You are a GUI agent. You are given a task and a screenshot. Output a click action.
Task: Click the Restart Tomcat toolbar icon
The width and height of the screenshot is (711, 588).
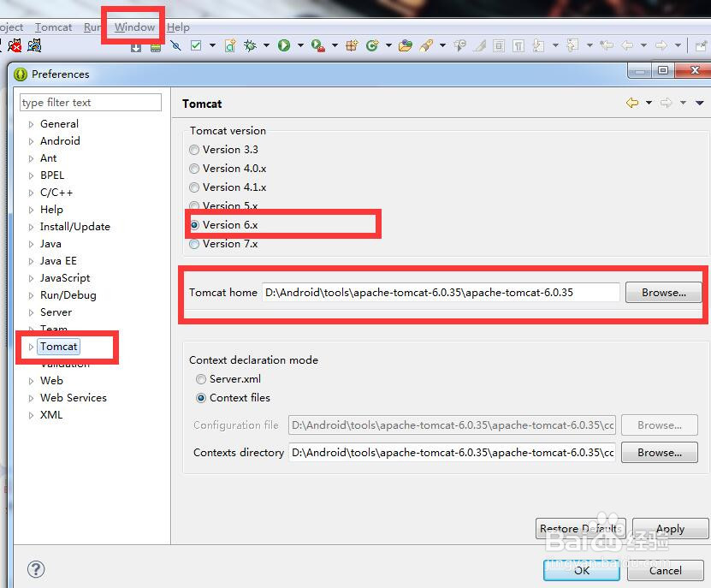34,45
